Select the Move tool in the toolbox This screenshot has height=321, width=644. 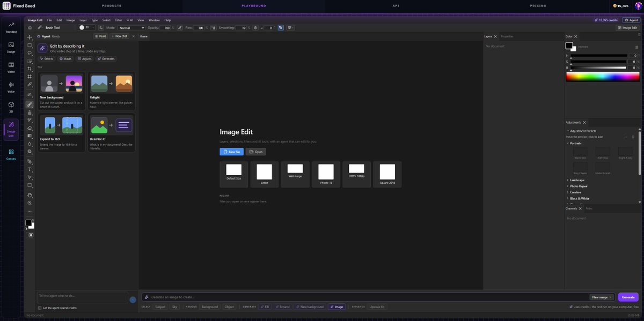point(30,38)
